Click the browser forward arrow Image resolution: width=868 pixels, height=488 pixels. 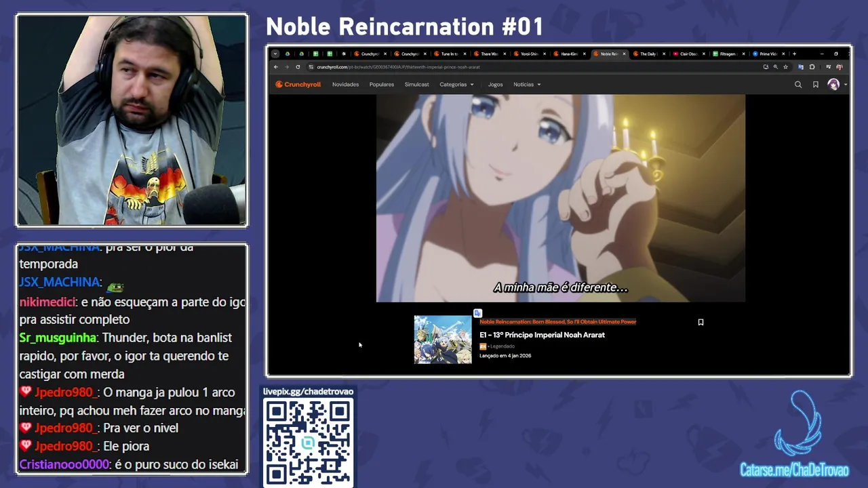287,67
